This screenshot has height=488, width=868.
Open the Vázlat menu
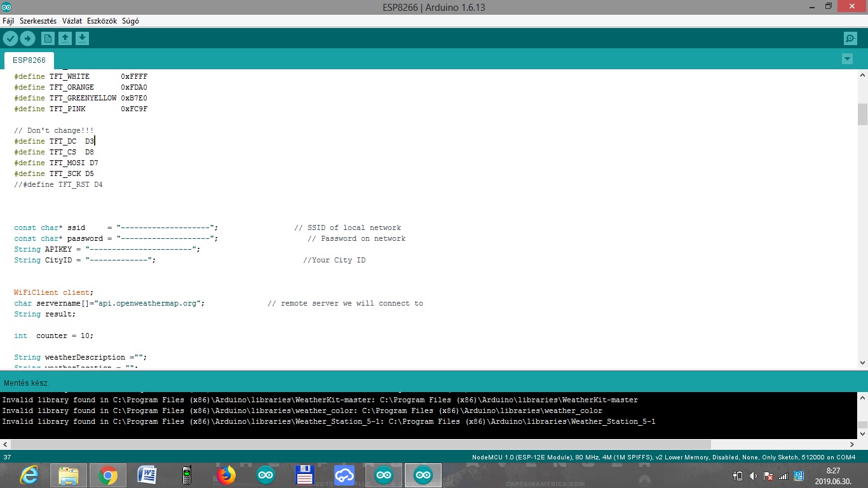[x=72, y=21]
